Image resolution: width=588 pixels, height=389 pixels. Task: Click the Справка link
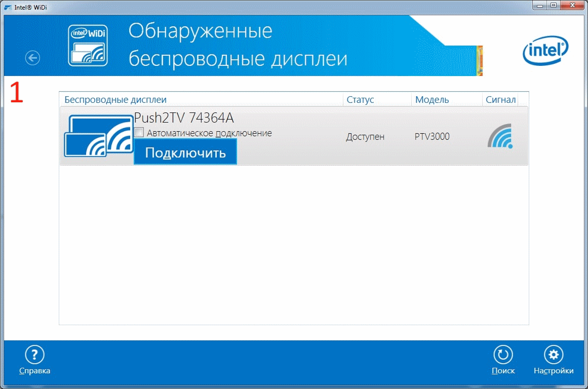[x=33, y=370]
